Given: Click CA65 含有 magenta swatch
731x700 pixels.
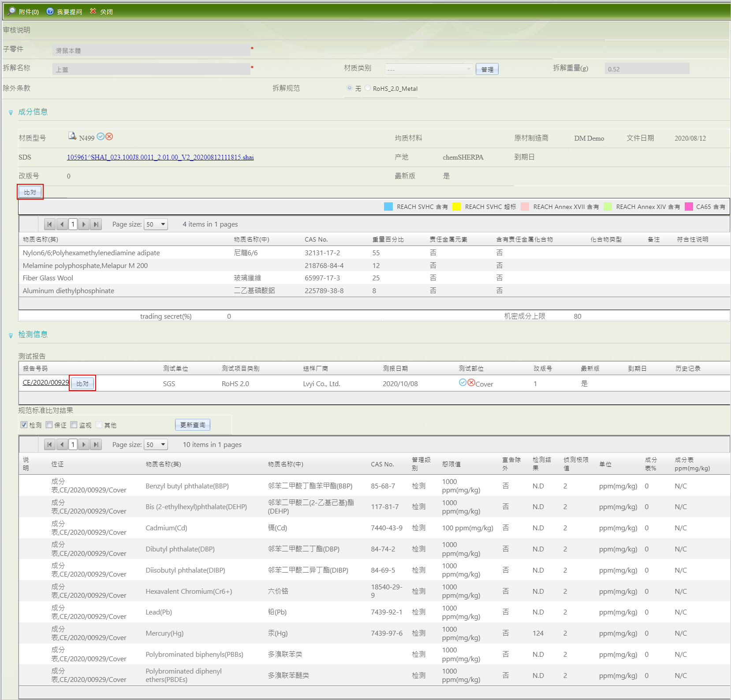Looking at the screenshot, I should click(689, 207).
